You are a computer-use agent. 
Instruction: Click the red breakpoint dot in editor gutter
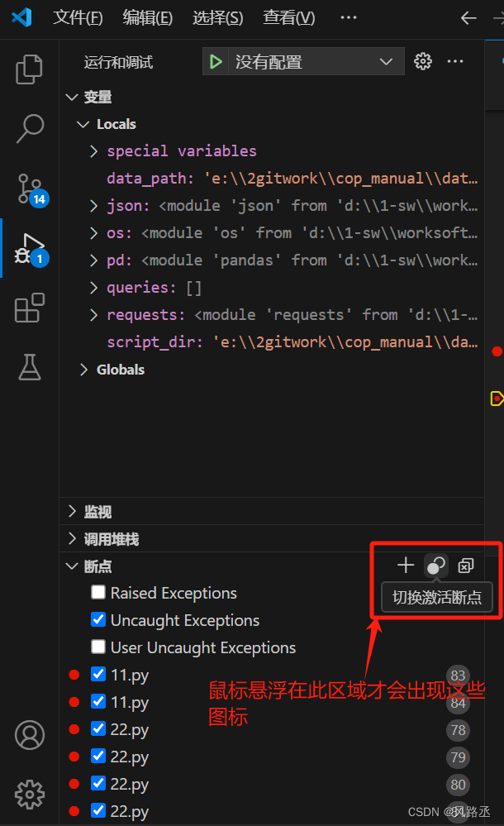(x=497, y=351)
